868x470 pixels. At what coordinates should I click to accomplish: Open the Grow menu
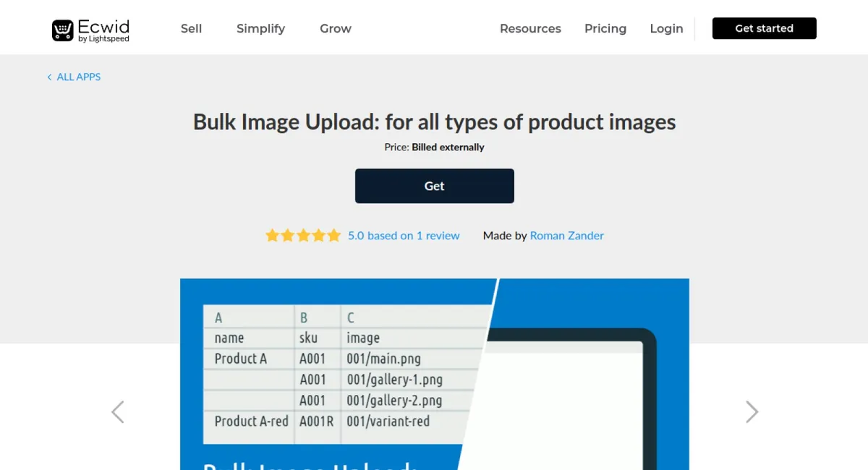[336, 29]
